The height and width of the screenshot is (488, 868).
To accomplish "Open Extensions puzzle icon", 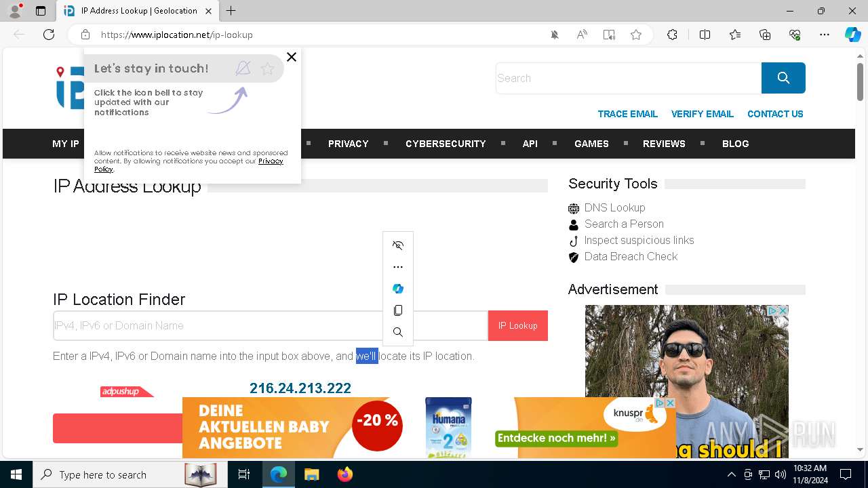I will 672,35.
